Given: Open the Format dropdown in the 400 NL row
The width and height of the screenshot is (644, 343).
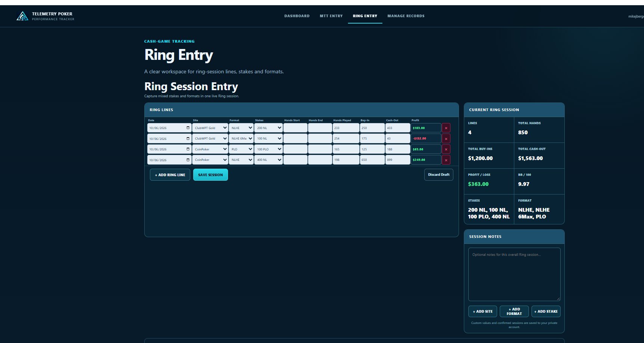Looking at the screenshot, I should (241, 160).
